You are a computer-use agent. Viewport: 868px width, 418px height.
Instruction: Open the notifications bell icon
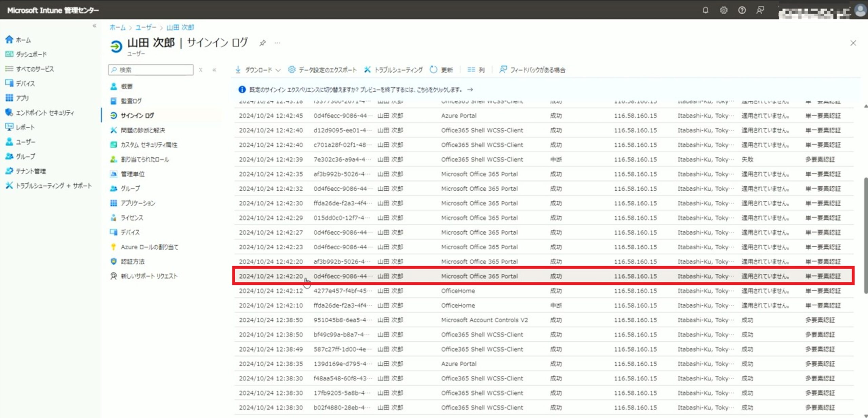pos(705,10)
